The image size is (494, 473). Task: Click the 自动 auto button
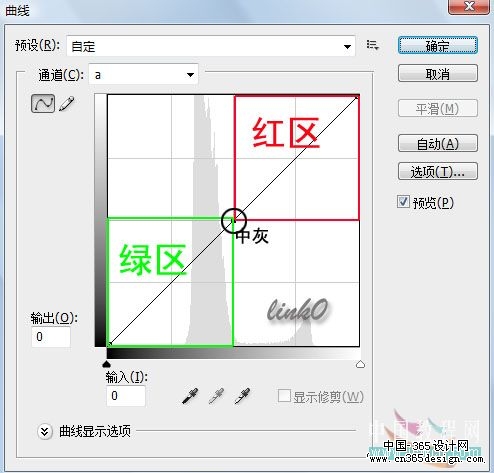(438, 143)
